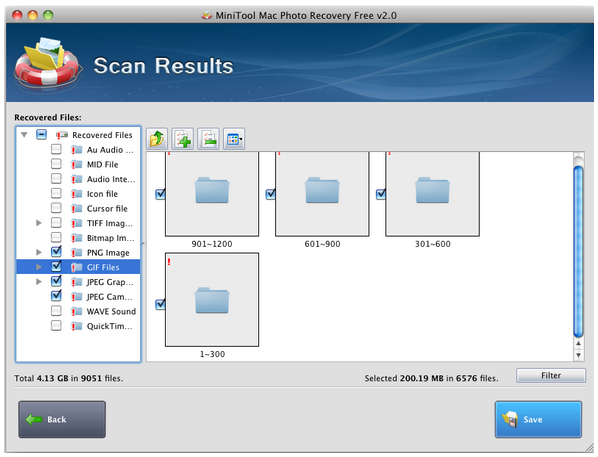Click the green zoom window button
The image size is (598, 457).
pyautogui.click(x=48, y=15)
